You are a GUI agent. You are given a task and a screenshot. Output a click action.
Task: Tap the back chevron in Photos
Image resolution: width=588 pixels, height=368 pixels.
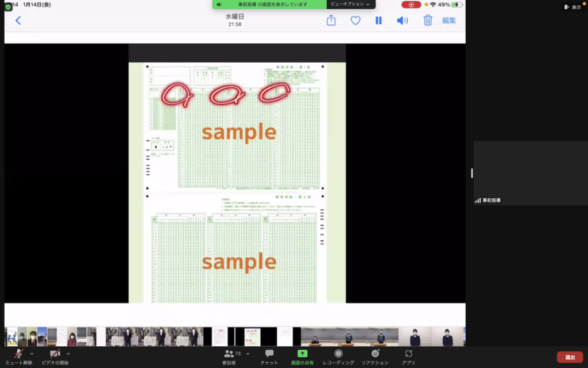[x=18, y=21]
